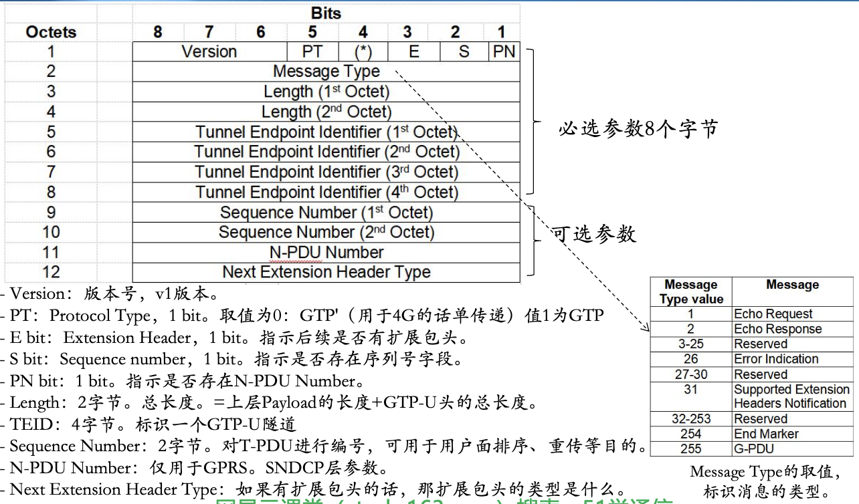Image resolution: width=859 pixels, height=504 pixels.
Task: Select the Version field in octet 1
Action: (x=209, y=51)
